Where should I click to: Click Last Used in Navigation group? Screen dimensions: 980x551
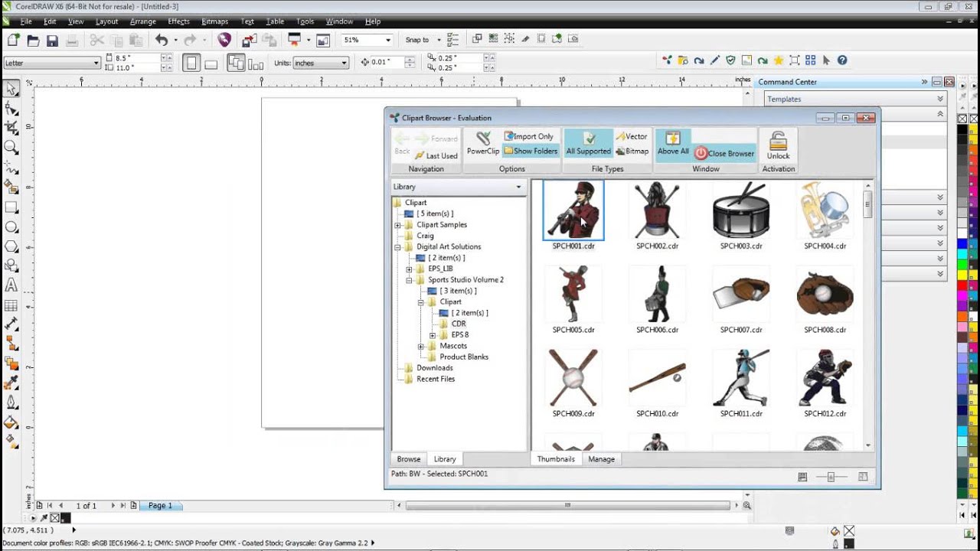(x=436, y=155)
